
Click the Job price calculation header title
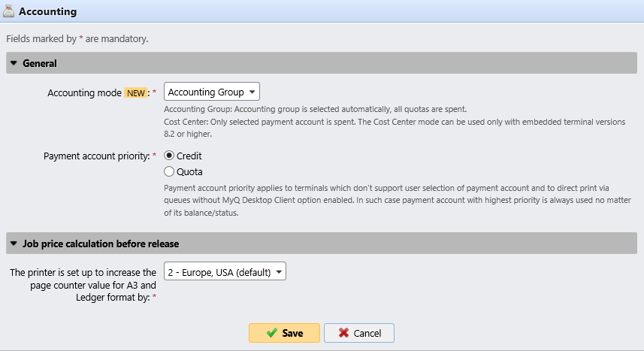pos(100,244)
